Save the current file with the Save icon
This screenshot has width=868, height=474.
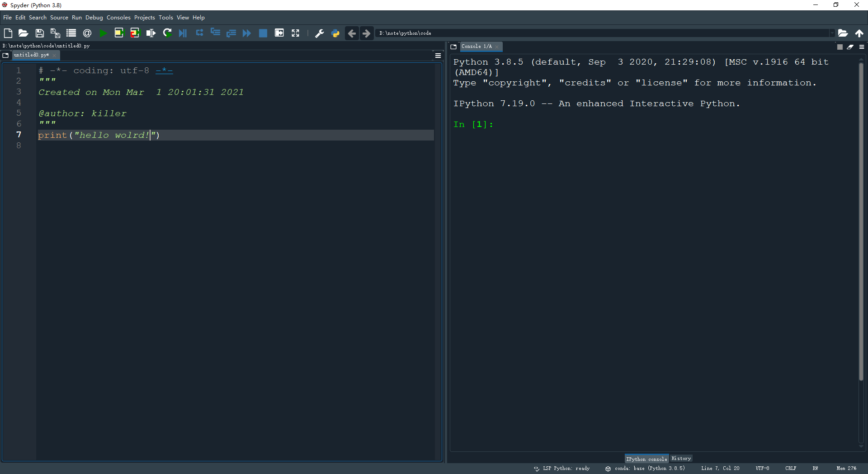point(40,33)
